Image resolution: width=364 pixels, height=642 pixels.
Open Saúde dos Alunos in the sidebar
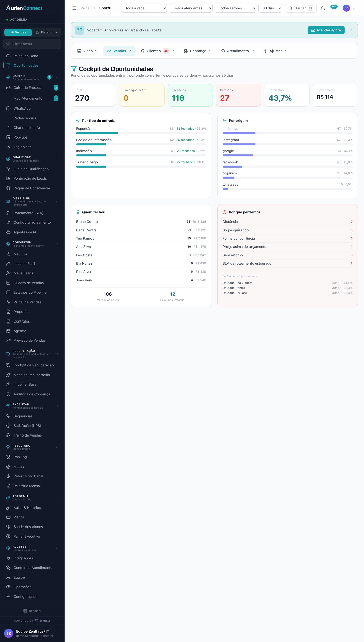32,527
